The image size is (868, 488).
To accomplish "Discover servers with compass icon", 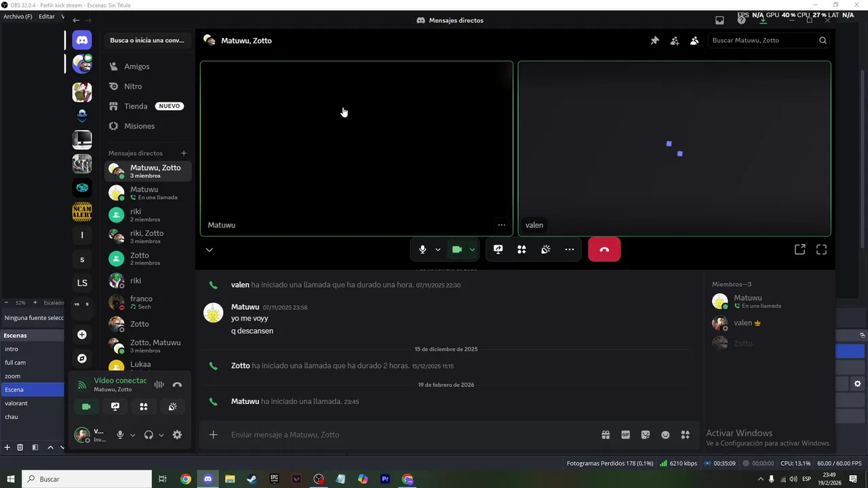I will pyautogui.click(x=82, y=359).
